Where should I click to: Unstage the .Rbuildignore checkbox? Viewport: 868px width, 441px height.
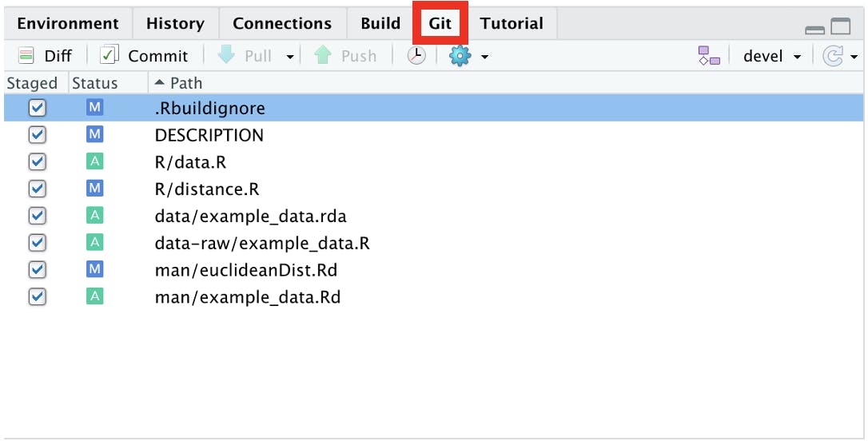click(37, 107)
